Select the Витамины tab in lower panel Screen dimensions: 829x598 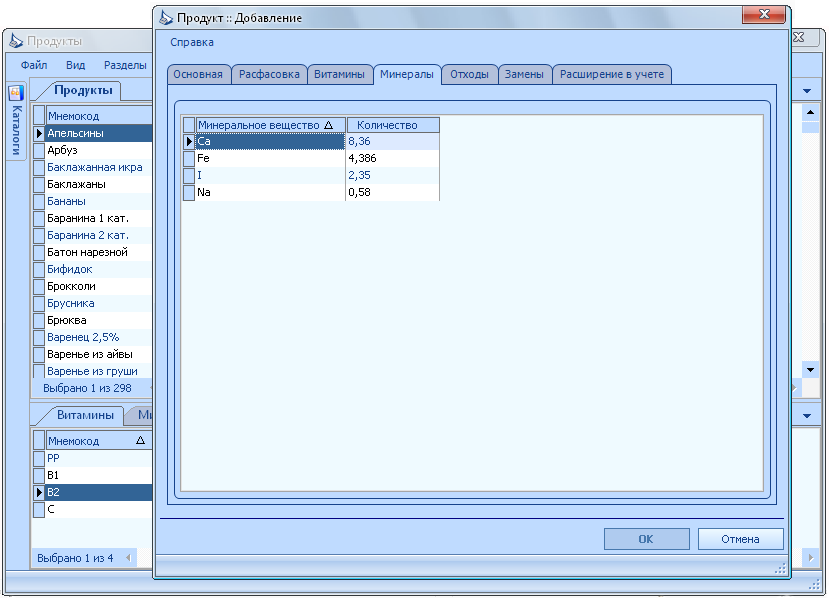pyautogui.click(x=85, y=416)
